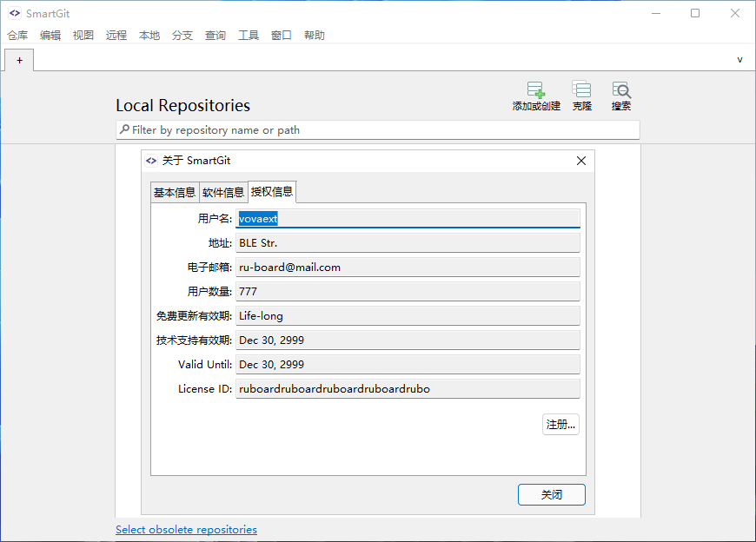Screen dimensions: 756x542
Task: Switch to the 软件信息 tab
Action: pyautogui.click(x=223, y=193)
